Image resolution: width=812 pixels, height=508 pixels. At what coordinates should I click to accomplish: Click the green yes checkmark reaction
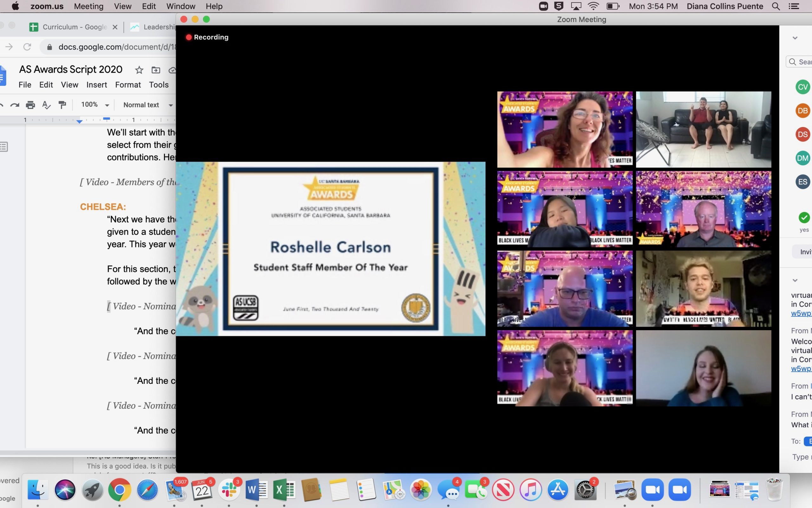[804, 218]
